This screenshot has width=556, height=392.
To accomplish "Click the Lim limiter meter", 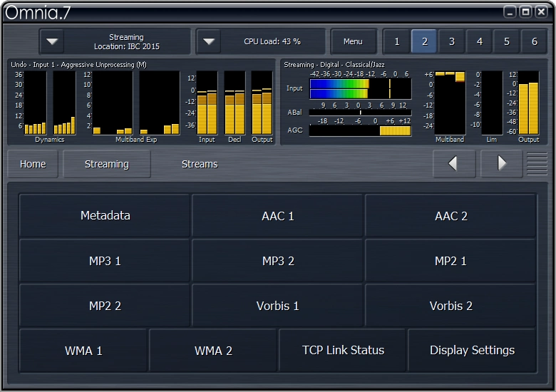I will pyautogui.click(x=492, y=103).
